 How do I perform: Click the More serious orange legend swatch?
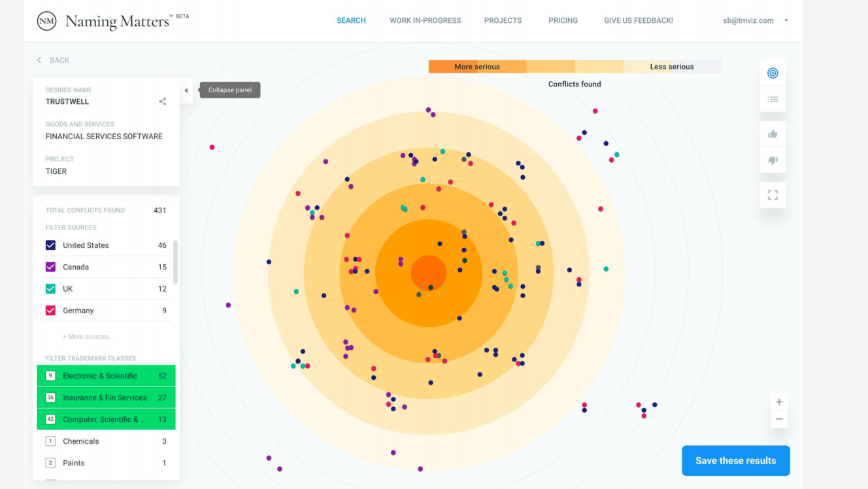[x=477, y=67]
